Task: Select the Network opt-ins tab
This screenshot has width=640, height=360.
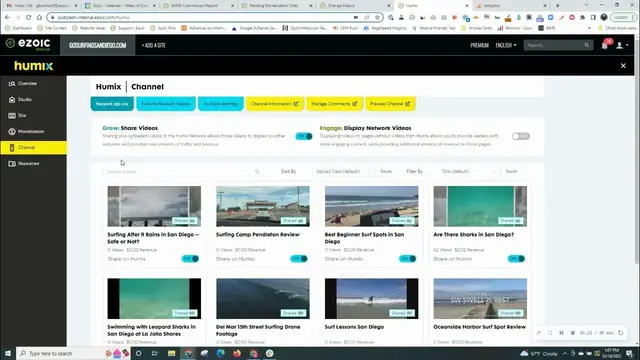Action: (112, 104)
